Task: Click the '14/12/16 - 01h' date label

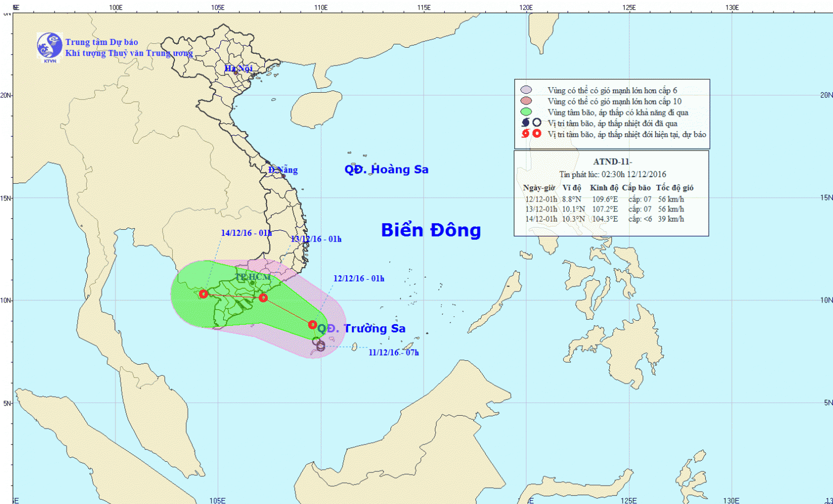Action: point(247,233)
